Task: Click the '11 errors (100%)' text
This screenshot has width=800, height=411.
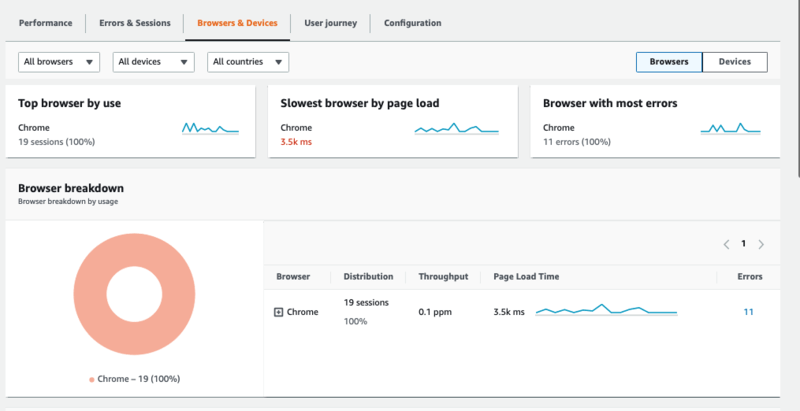Action: [577, 142]
